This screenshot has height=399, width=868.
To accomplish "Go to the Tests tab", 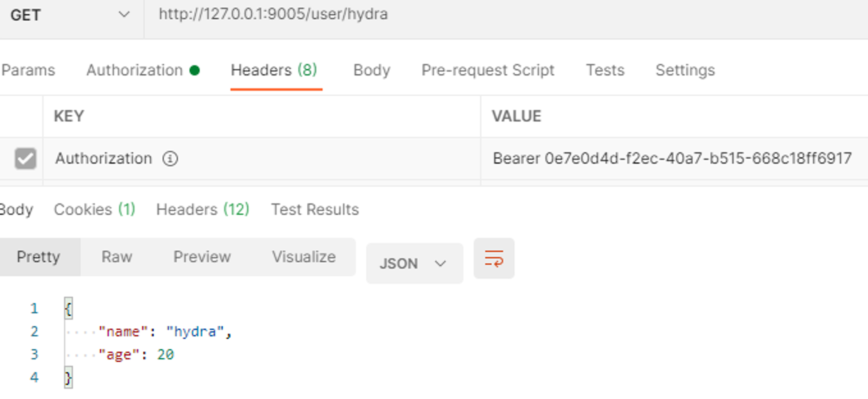I will pos(605,70).
